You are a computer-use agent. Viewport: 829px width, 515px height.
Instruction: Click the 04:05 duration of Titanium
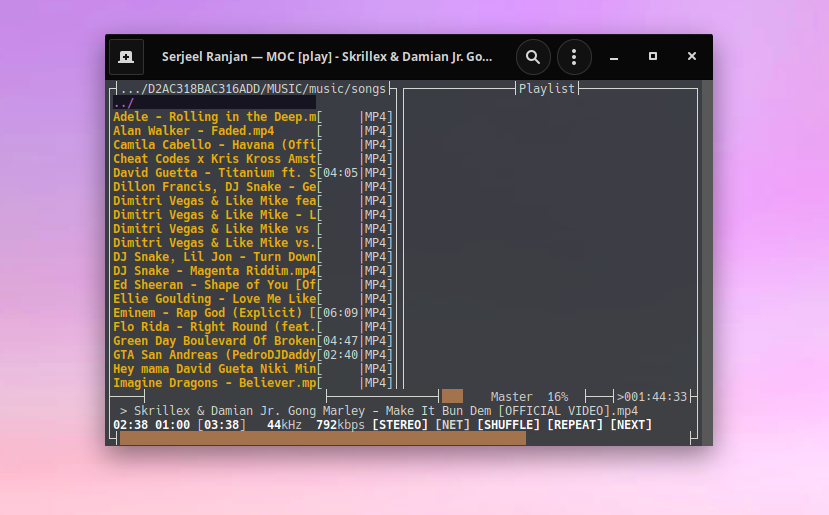click(340, 173)
